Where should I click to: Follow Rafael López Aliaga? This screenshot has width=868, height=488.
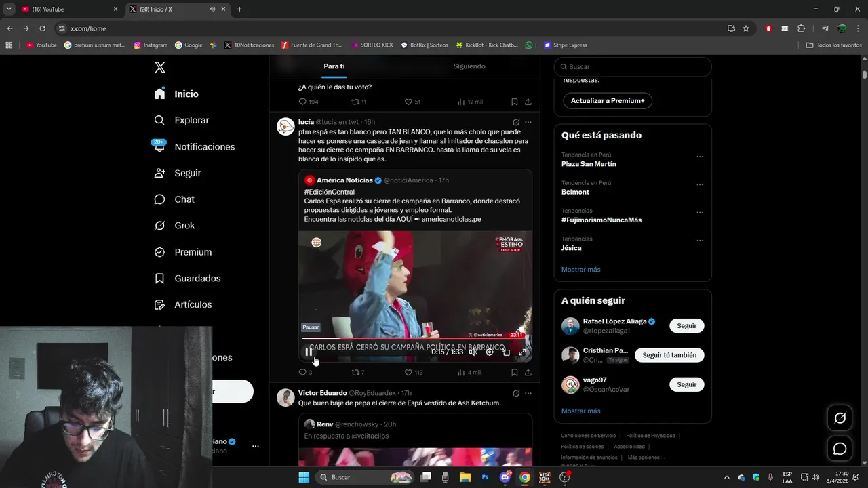686,326
